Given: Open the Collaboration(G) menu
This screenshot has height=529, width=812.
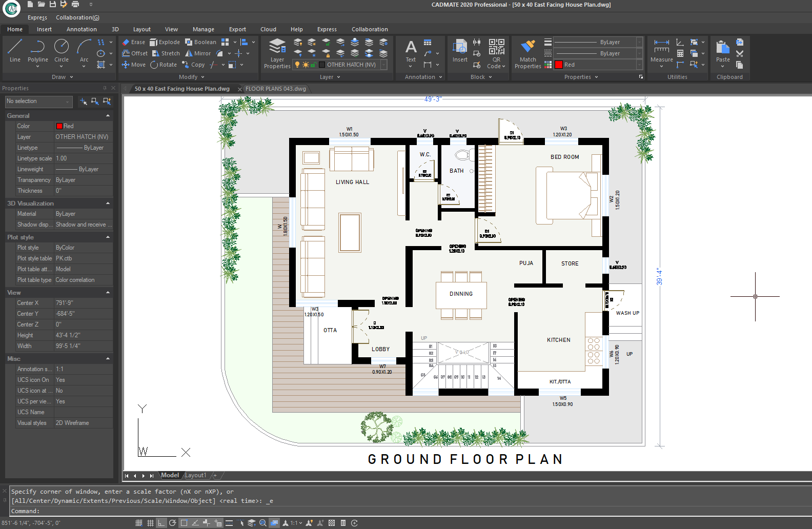Looking at the screenshot, I should pos(77,17).
